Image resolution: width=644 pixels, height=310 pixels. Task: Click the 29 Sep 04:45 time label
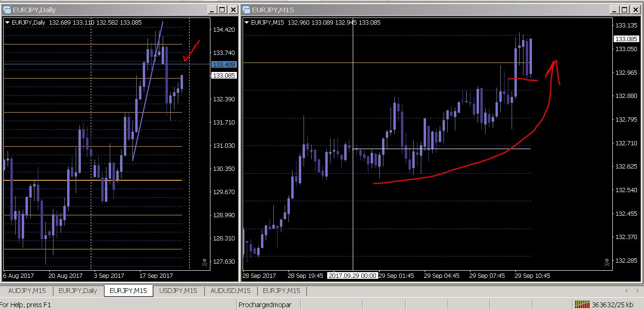click(x=442, y=275)
